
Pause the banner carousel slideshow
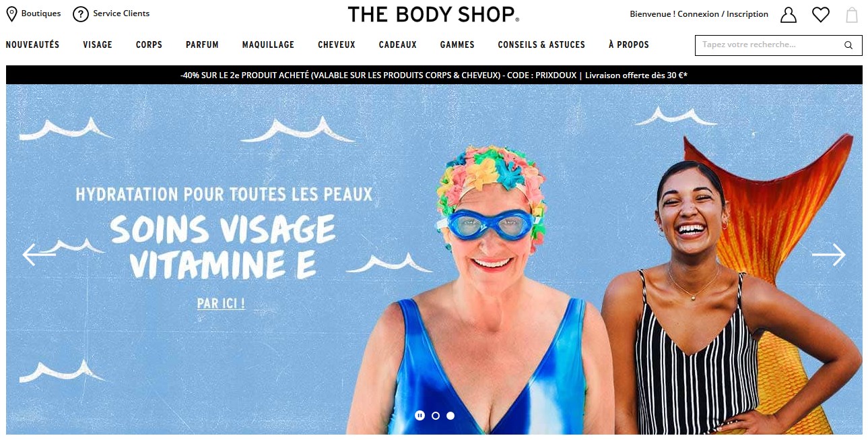(420, 416)
